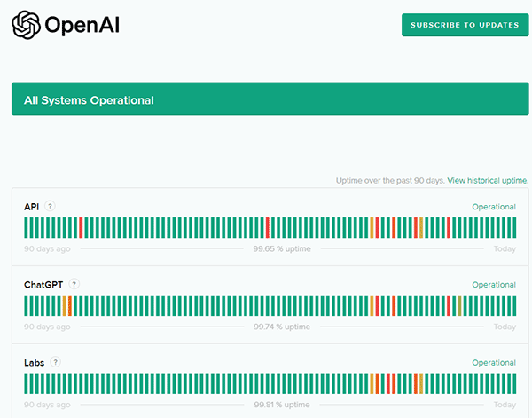Viewport: 532px width, 418px height.
Task: Click the API Operational status text
Action: pyautogui.click(x=494, y=207)
